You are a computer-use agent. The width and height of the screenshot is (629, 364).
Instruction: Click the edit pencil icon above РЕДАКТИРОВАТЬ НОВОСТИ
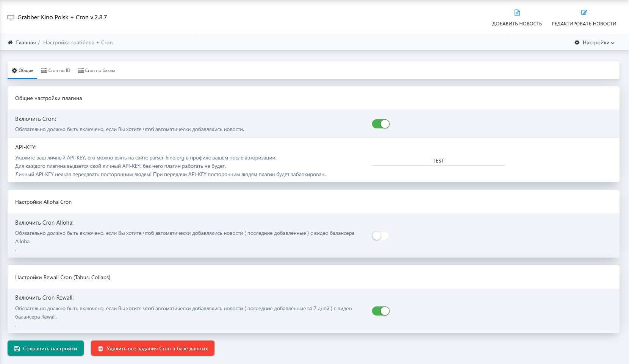point(584,12)
